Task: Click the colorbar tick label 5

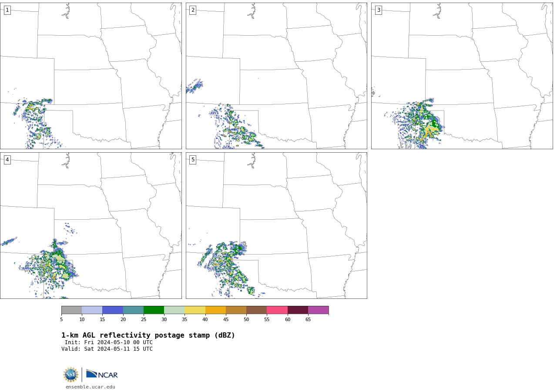Action: click(61, 320)
